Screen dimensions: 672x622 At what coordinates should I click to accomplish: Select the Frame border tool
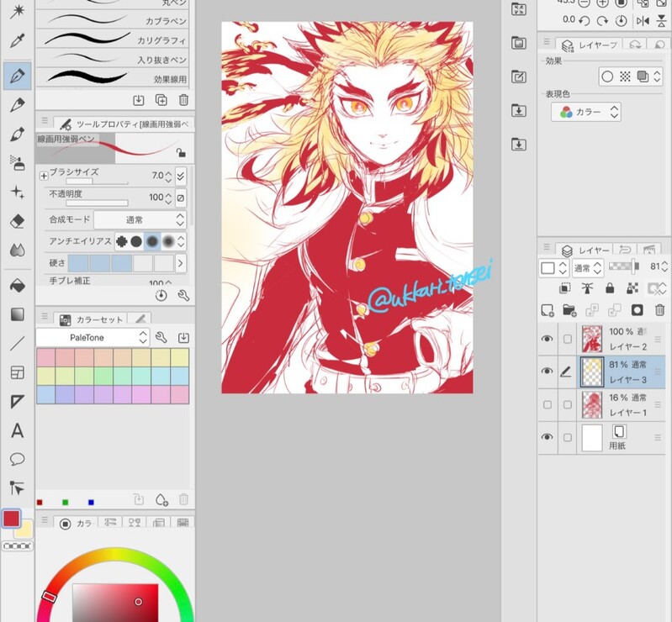pos(17,372)
